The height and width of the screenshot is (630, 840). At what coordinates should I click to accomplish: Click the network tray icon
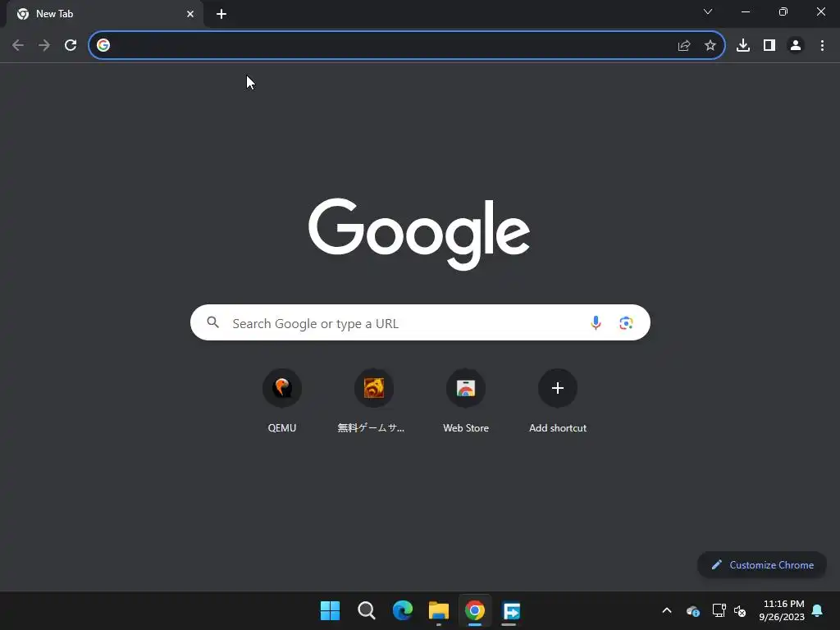click(x=719, y=610)
